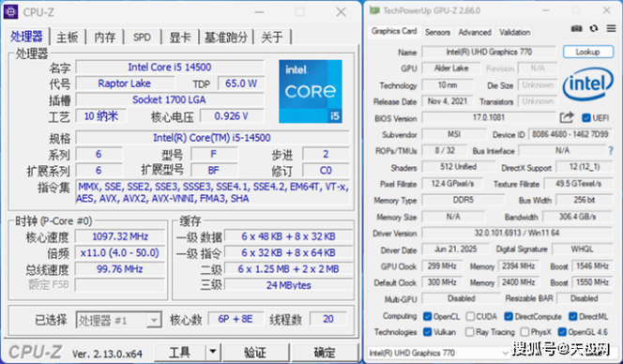Click the GPU-Z refresh icon

coord(594,28)
